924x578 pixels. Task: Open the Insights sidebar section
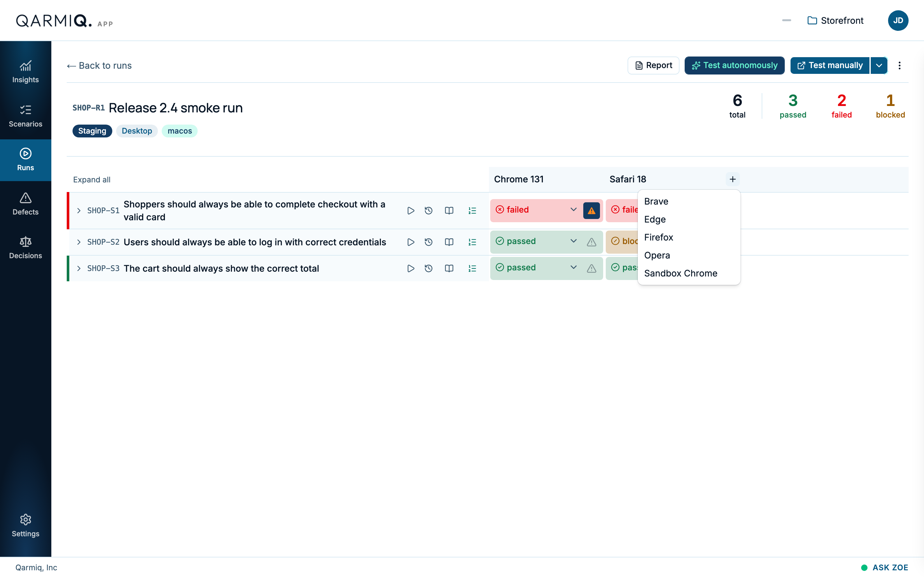[26, 72]
